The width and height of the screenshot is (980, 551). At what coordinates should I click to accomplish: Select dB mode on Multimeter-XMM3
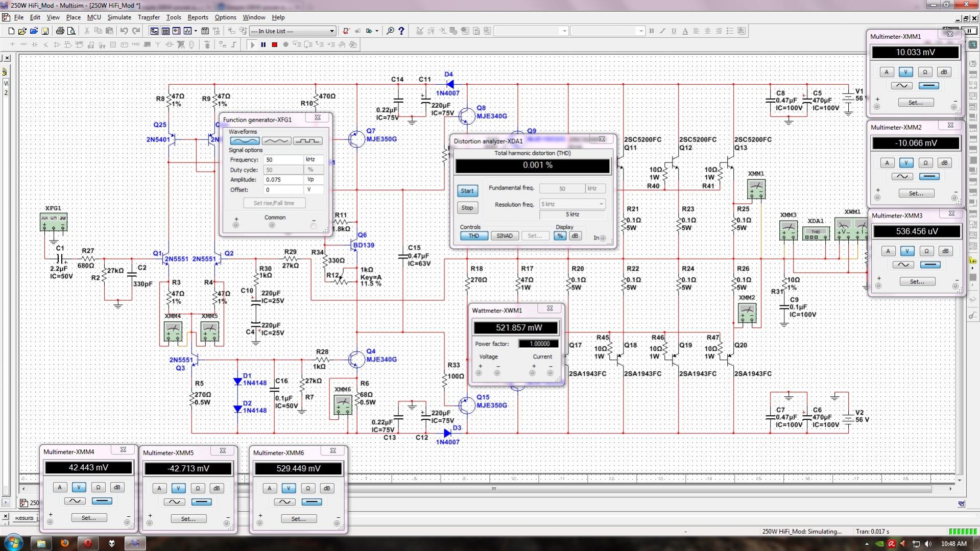945,251
